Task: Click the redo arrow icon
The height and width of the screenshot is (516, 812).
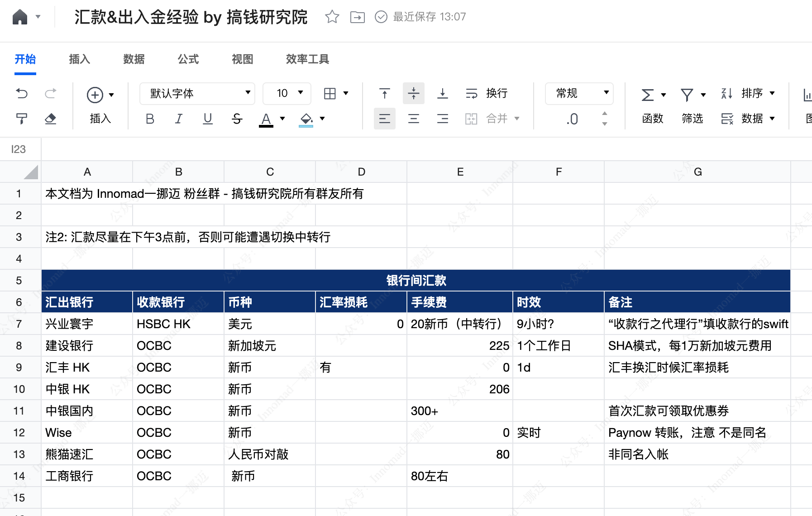Action: click(51, 94)
